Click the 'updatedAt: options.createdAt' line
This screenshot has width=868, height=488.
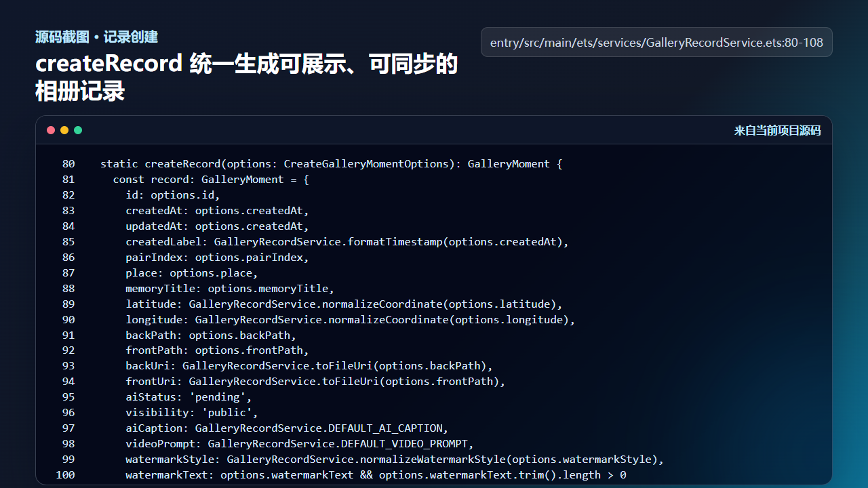pyautogui.click(x=217, y=226)
